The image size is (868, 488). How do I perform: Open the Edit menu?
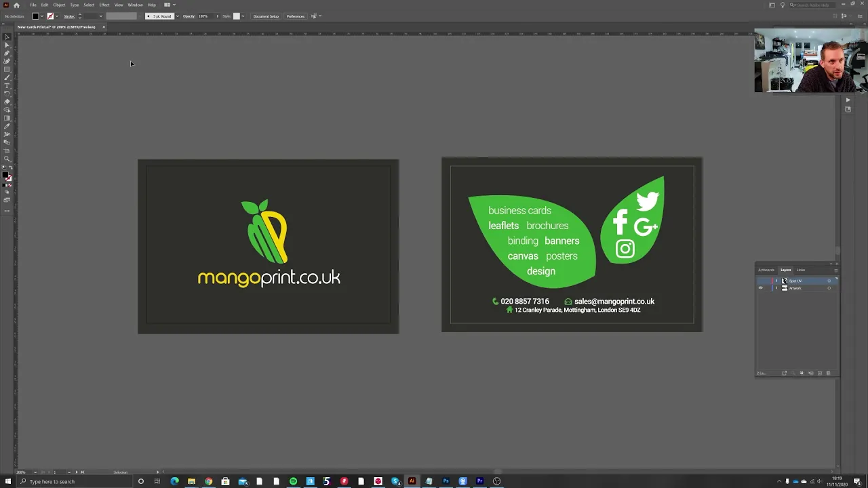45,5
